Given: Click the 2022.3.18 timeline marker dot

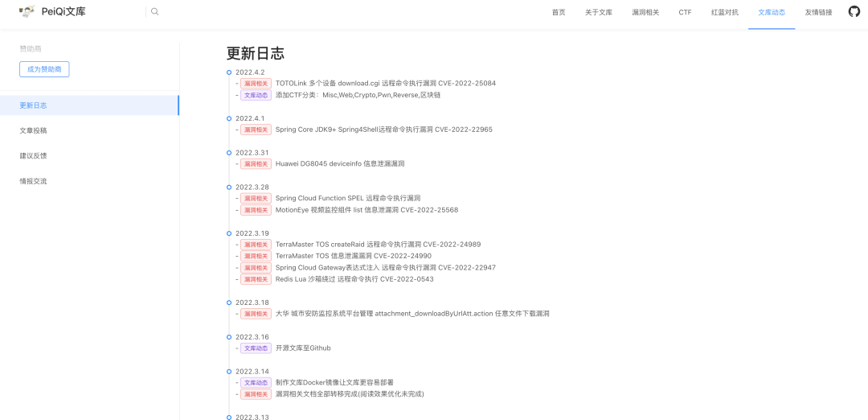Looking at the screenshot, I should [229, 303].
